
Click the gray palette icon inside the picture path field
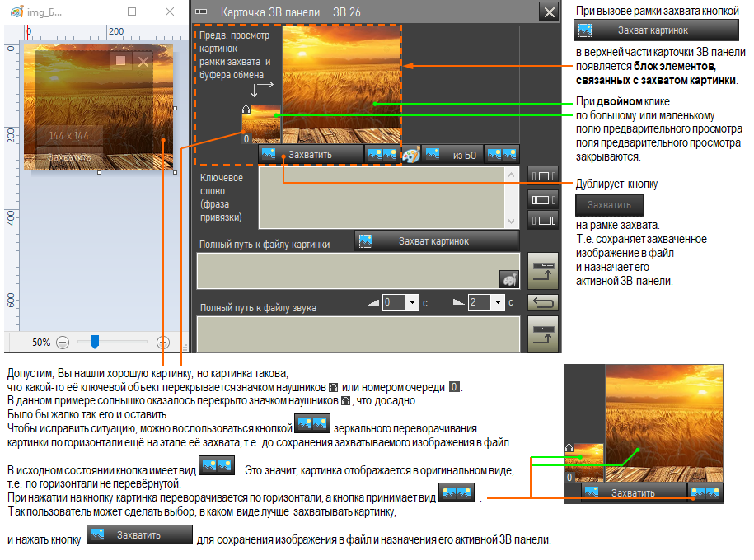pyautogui.click(x=509, y=279)
